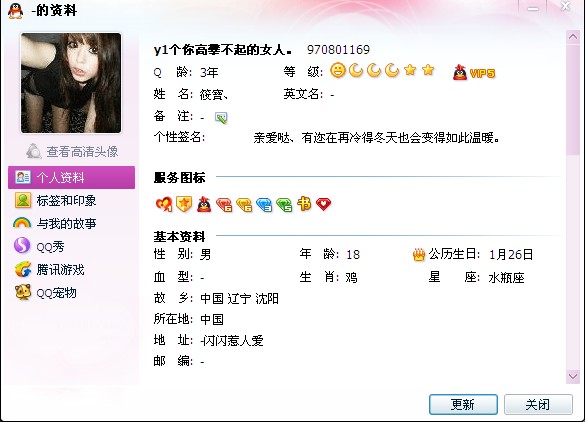Click the penguin service icon
This screenshot has height=422, width=585.
tap(204, 204)
